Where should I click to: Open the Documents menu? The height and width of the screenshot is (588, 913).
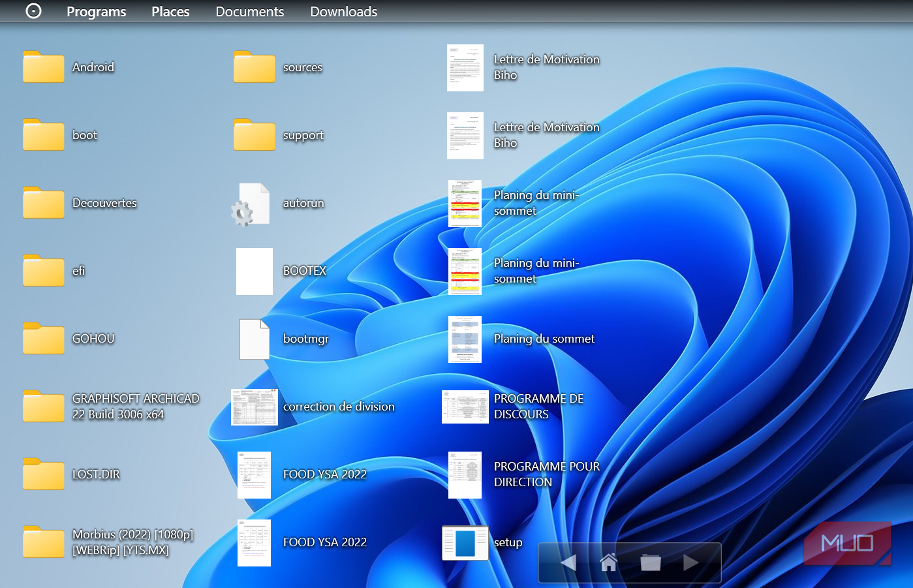click(x=250, y=12)
